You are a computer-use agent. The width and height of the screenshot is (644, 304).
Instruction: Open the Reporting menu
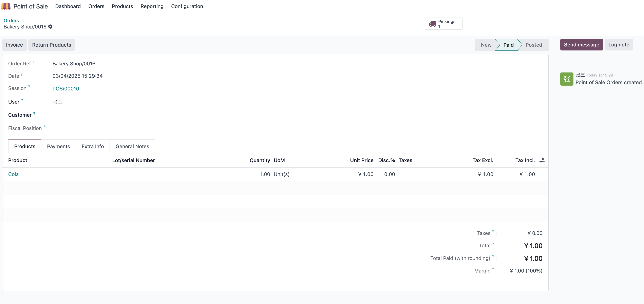click(x=152, y=6)
